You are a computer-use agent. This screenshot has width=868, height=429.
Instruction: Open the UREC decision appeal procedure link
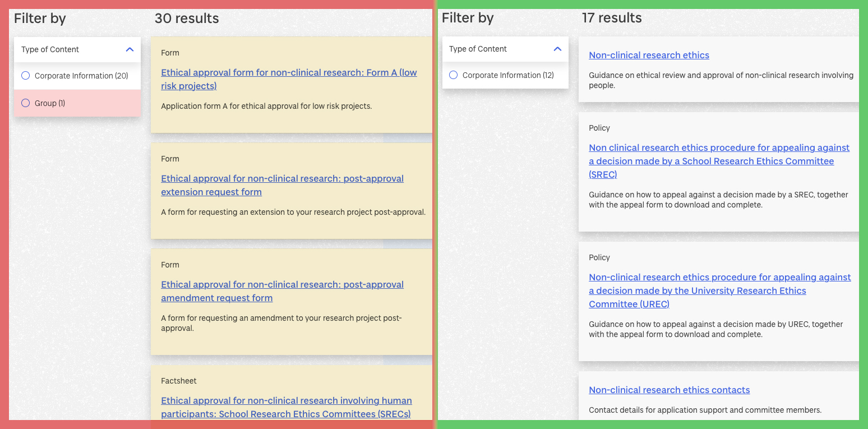[x=719, y=290]
